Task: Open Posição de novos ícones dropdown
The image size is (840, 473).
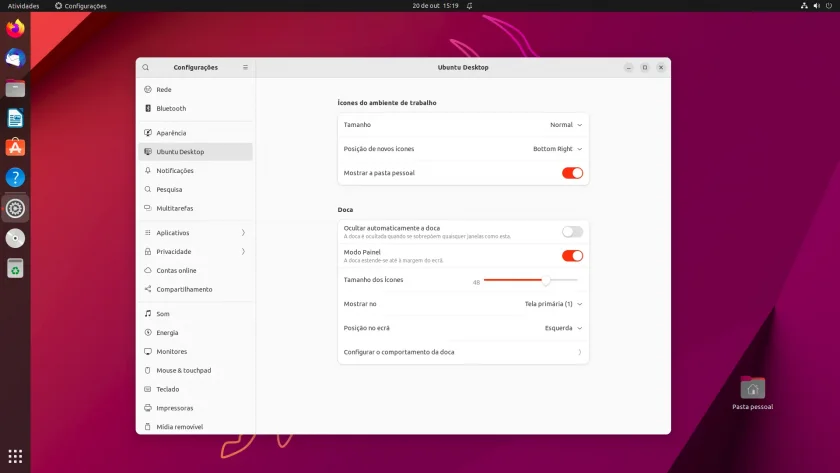Action: [557, 149]
